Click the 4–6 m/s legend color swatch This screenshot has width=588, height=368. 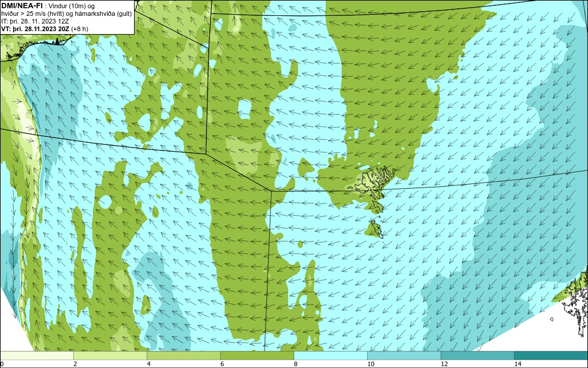tap(183, 356)
